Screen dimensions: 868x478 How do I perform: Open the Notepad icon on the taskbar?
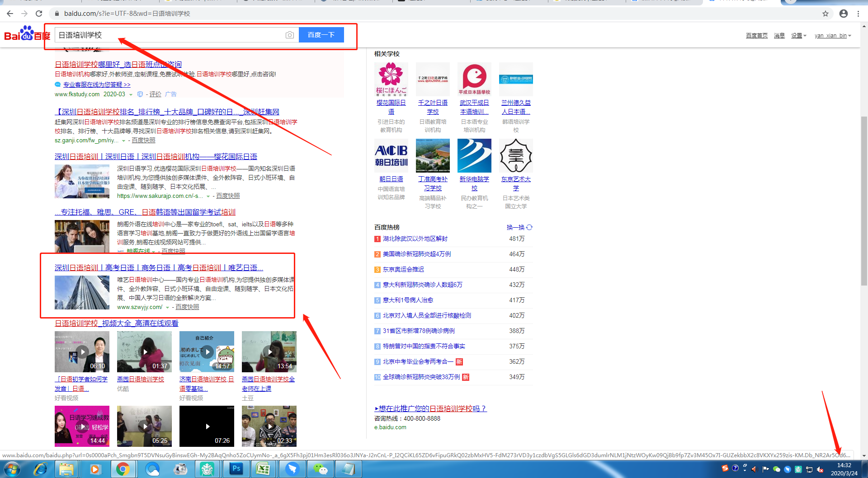click(348, 469)
